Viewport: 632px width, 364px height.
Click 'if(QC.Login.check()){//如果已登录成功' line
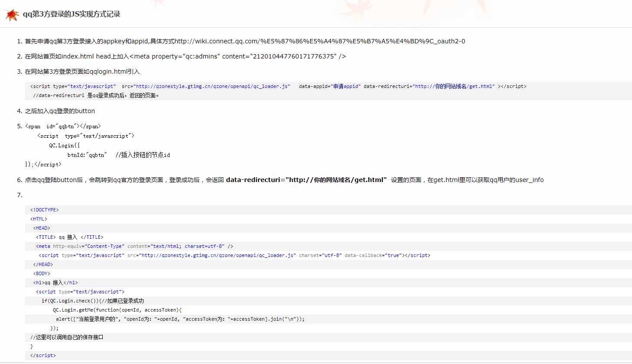(93, 301)
